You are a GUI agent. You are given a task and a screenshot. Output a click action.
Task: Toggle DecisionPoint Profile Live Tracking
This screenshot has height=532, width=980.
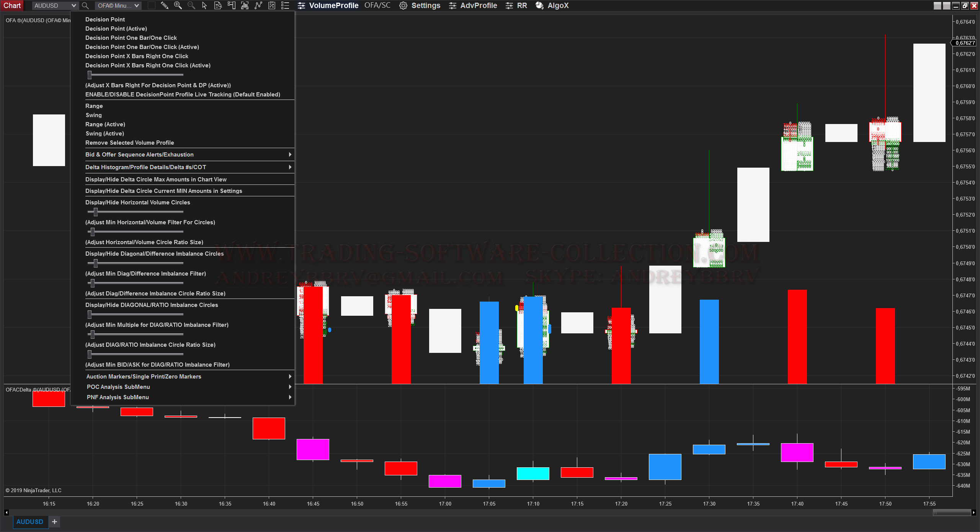click(183, 95)
